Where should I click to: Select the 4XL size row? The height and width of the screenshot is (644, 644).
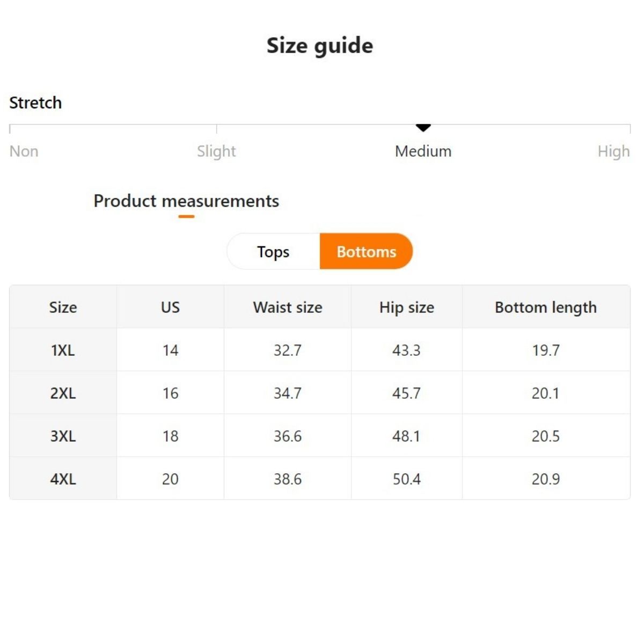point(63,479)
